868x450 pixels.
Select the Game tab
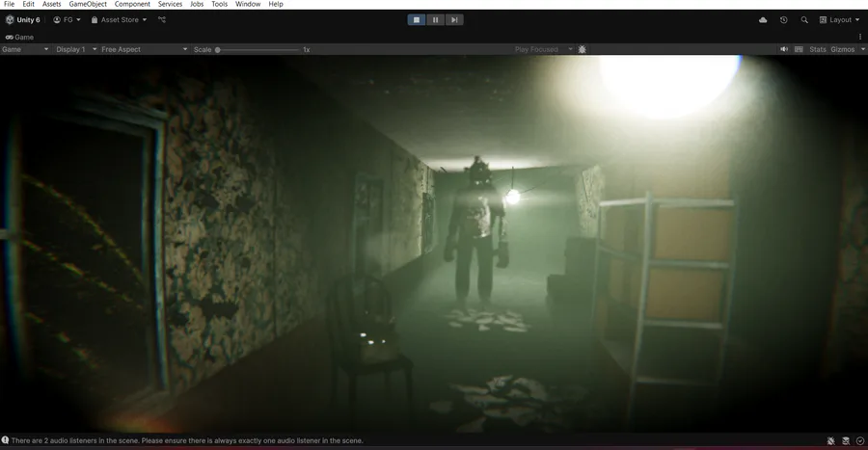(19, 37)
